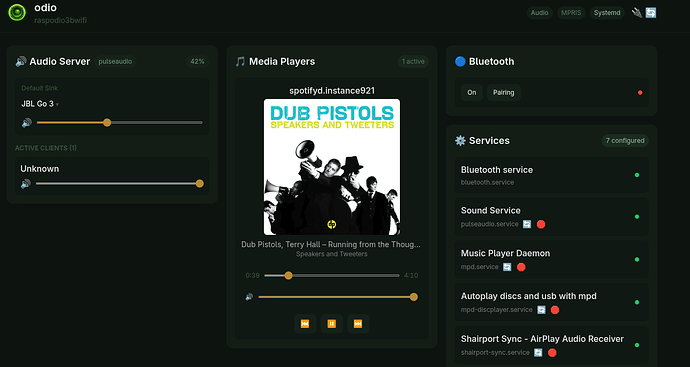The width and height of the screenshot is (690, 367).
Task: Toggle the Audio filter chip
Action: [540, 13]
